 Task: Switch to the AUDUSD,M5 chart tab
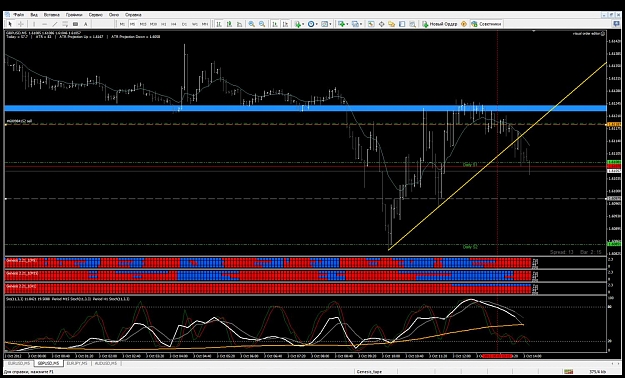pyautogui.click(x=106, y=364)
